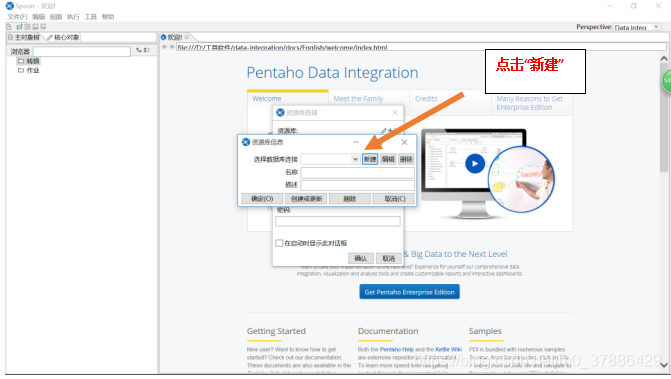Switch to the 核心对象 tab
The height and width of the screenshot is (379, 671).
point(63,37)
